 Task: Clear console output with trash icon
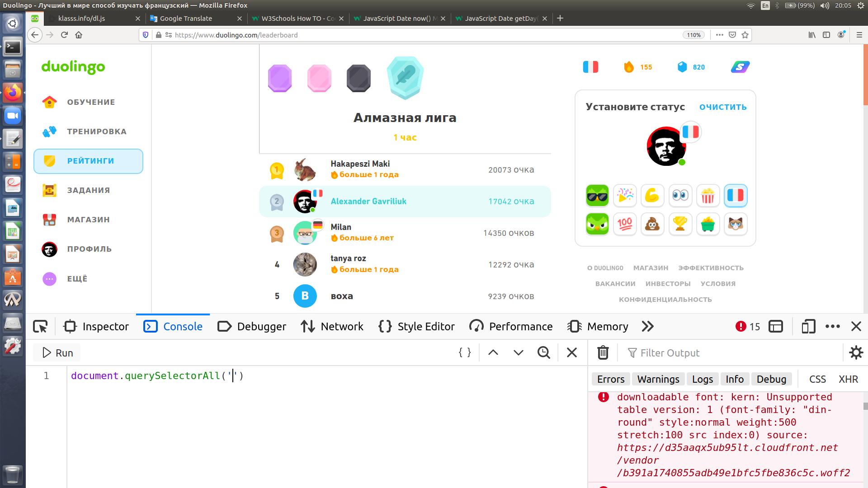603,352
